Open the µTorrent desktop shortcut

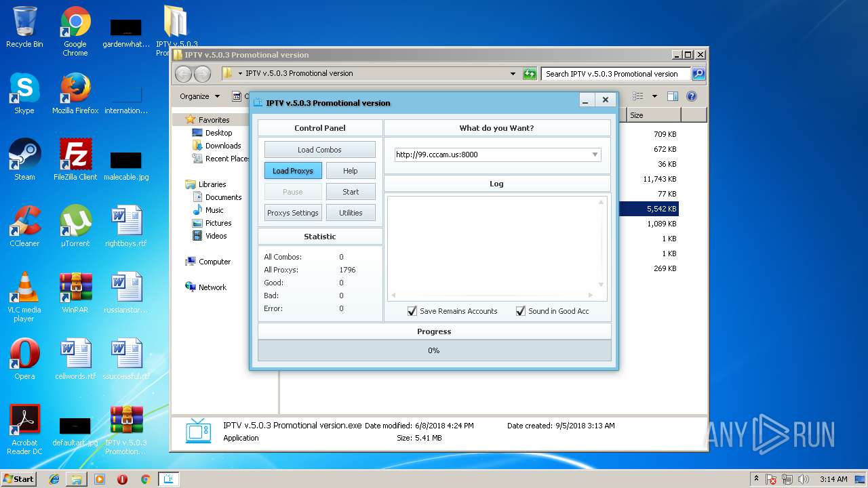(x=75, y=226)
